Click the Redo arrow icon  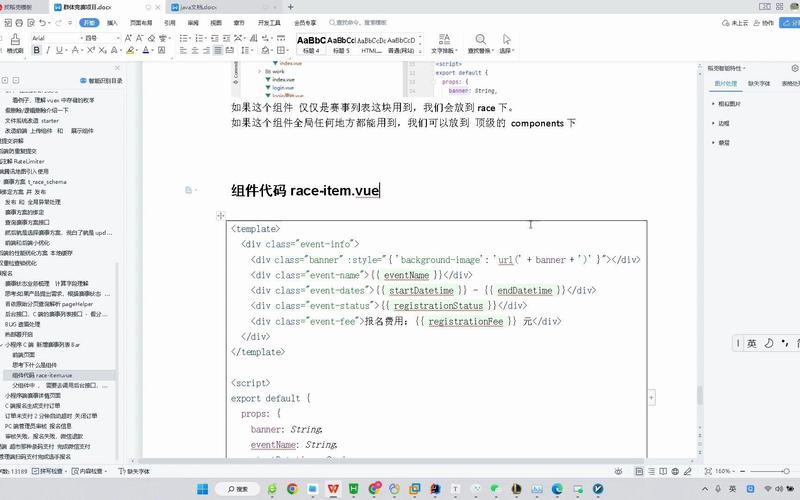click(58, 22)
